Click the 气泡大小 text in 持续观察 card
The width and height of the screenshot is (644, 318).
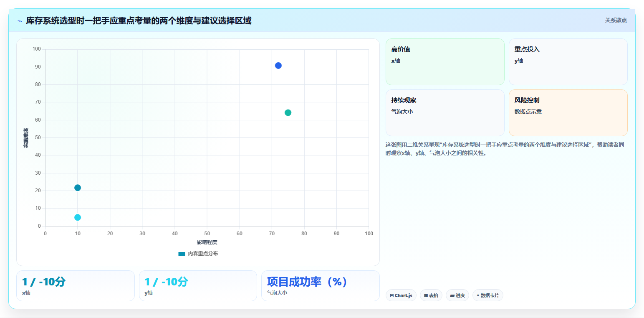402,112
